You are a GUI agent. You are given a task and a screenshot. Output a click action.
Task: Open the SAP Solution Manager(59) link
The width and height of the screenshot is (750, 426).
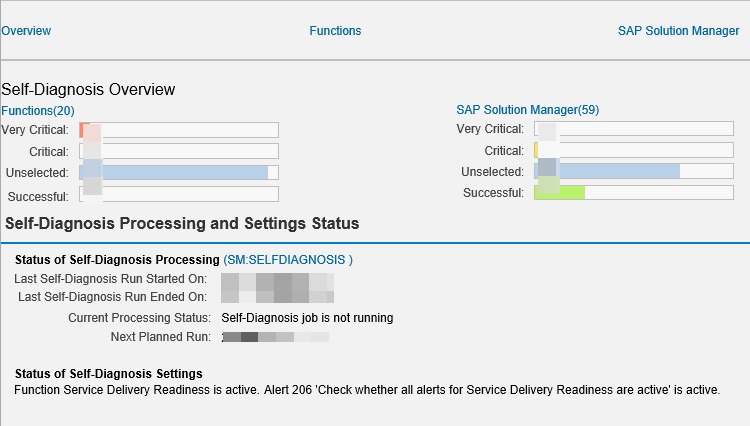coord(528,109)
